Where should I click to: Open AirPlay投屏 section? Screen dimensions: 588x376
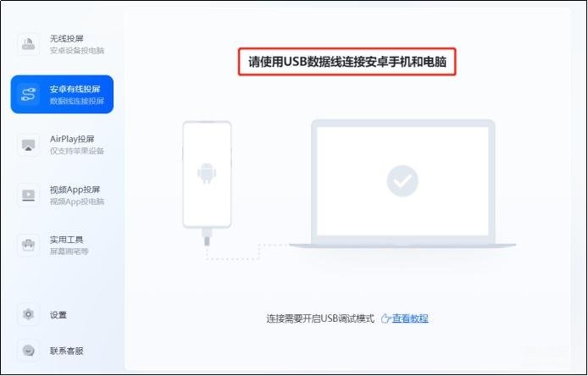click(x=62, y=145)
